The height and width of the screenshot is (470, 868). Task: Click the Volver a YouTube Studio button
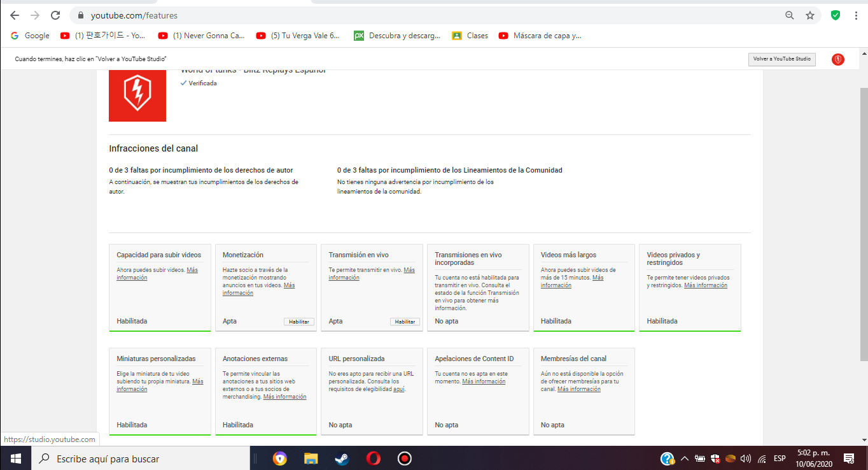click(x=781, y=59)
